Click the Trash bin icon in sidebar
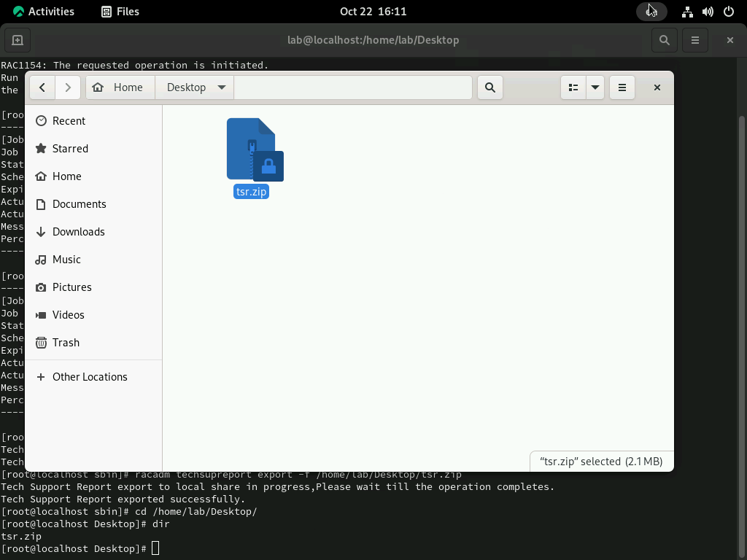This screenshot has width=747, height=560. (x=41, y=343)
